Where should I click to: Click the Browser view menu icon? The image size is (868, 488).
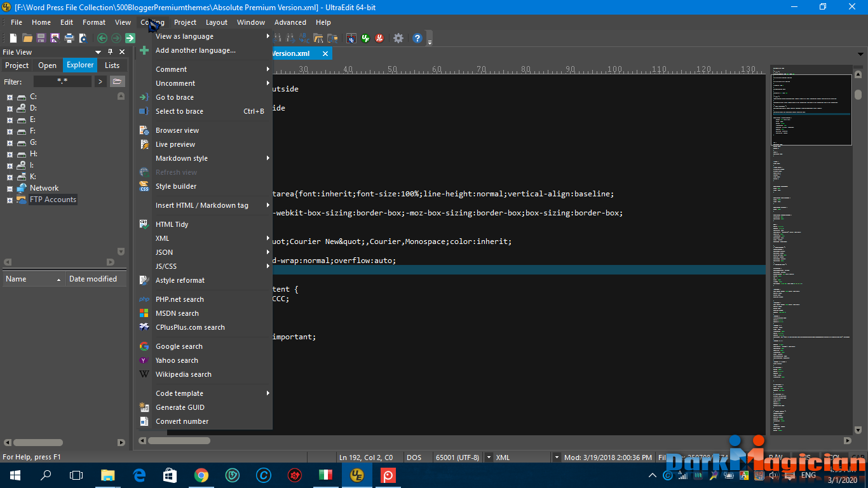[144, 130]
